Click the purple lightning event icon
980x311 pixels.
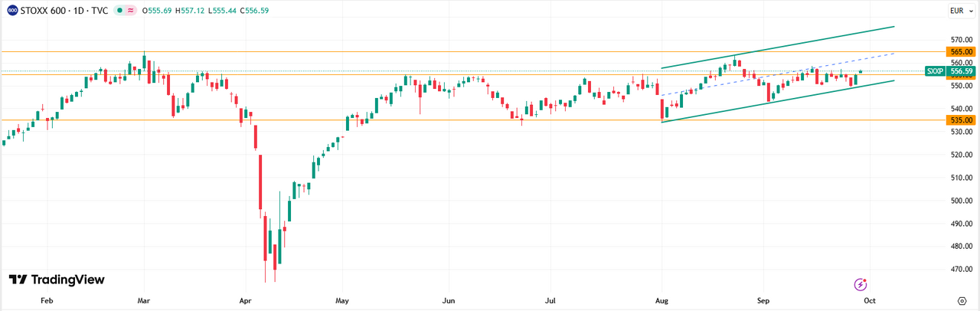[x=860, y=284]
